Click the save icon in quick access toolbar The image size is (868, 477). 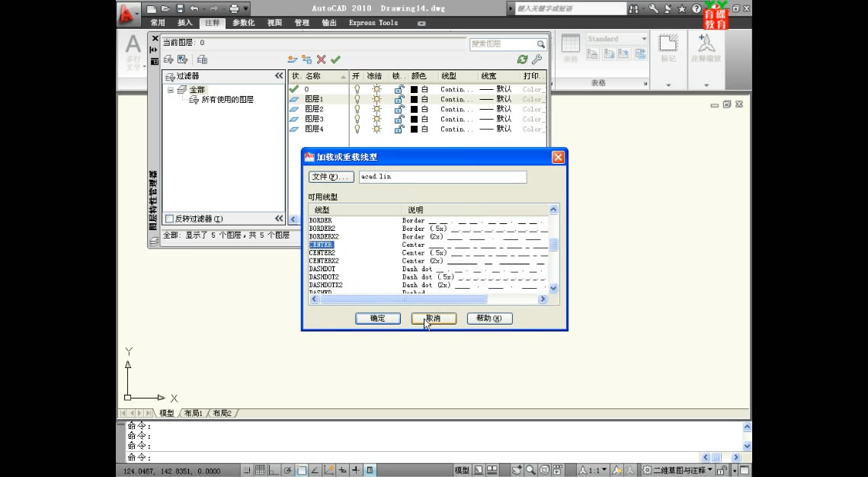click(179, 8)
